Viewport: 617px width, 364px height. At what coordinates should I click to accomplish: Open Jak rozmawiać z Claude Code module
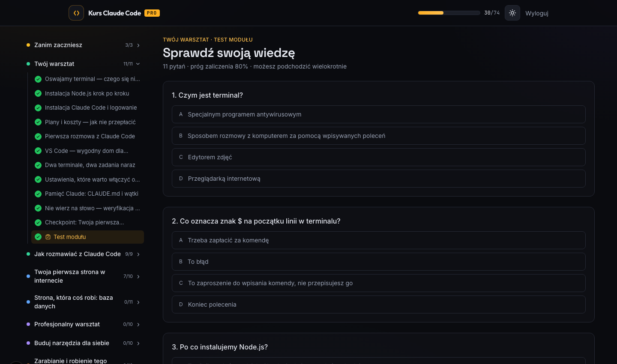pos(78,254)
